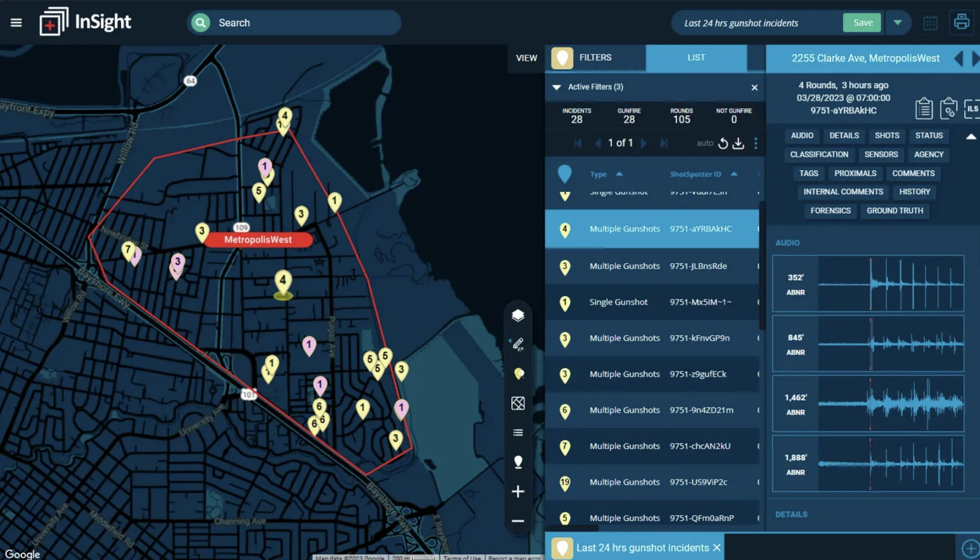Download the incident list
Image resolution: width=980 pixels, height=560 pixels.
738,144
